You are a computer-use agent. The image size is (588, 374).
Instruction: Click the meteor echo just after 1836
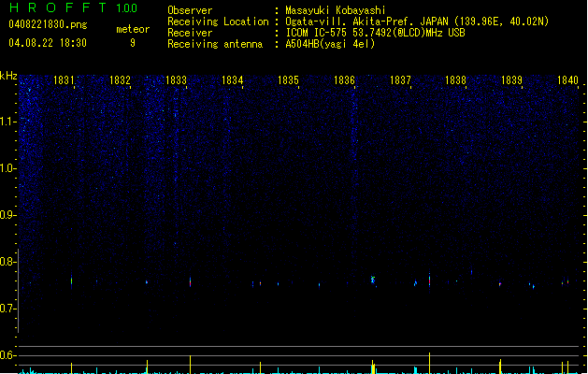click(373, 280)
